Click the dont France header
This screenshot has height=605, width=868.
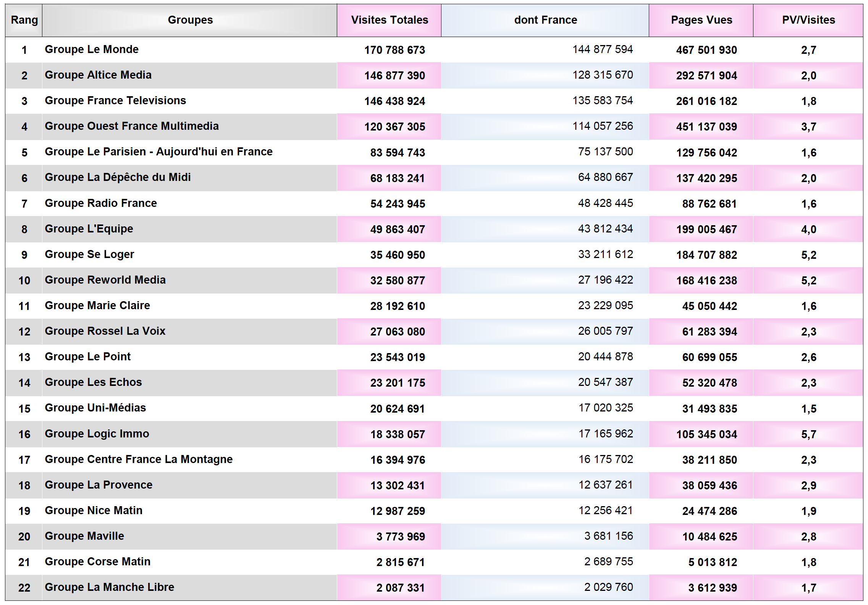pyautogui.click(x=545, y=20)
